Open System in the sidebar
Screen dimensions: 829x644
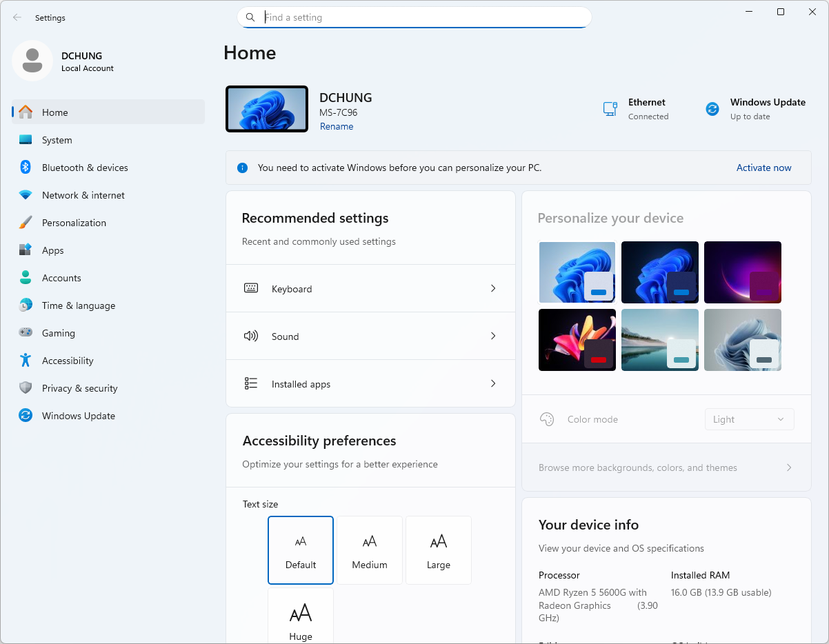click(x=108, y=140)
